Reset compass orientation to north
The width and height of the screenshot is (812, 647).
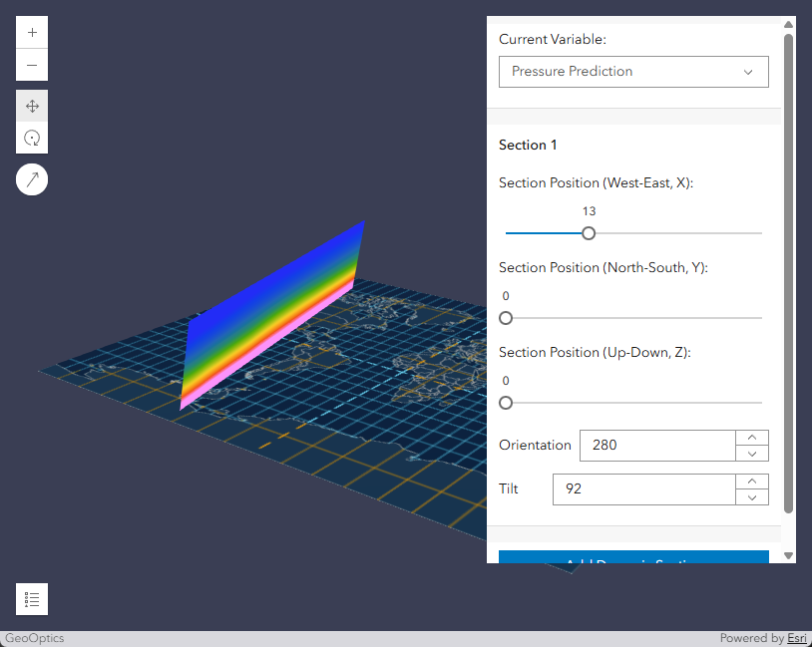(x=32, y=179)
